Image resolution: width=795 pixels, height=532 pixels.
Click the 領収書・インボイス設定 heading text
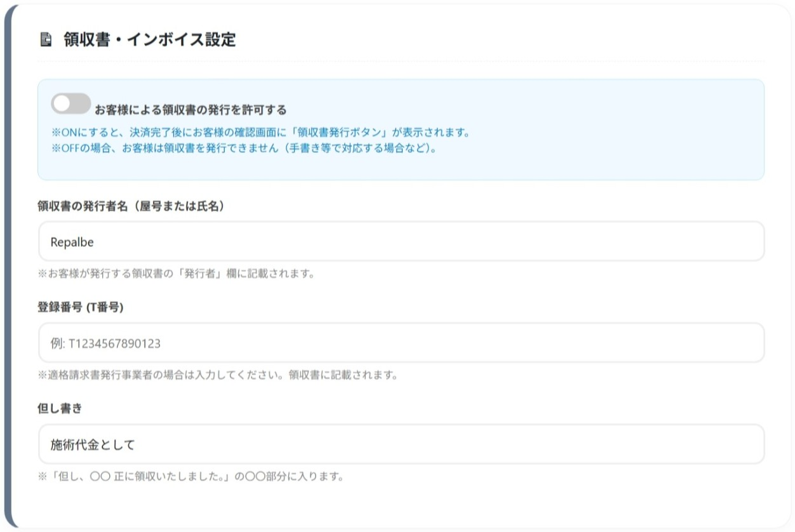click(149, 40)
